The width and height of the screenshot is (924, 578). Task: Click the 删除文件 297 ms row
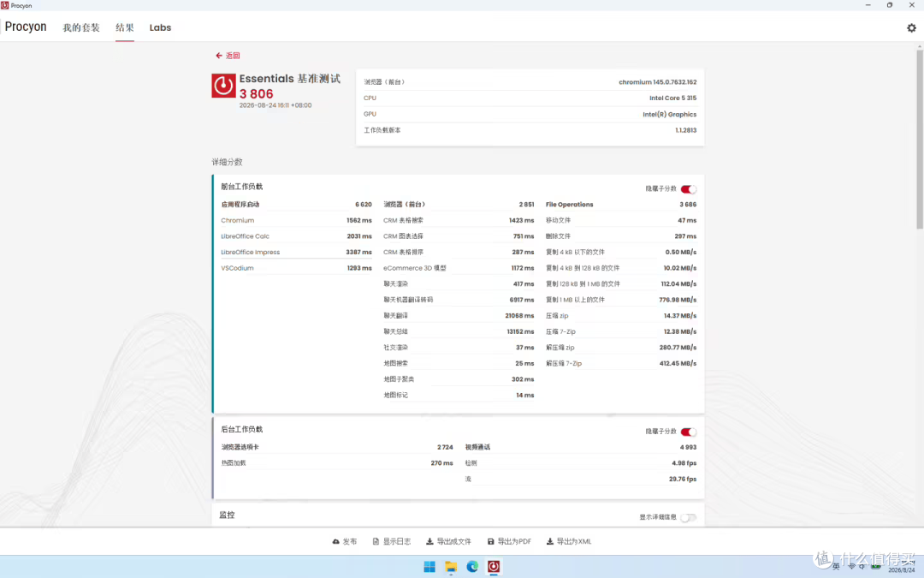coord(621,236)
